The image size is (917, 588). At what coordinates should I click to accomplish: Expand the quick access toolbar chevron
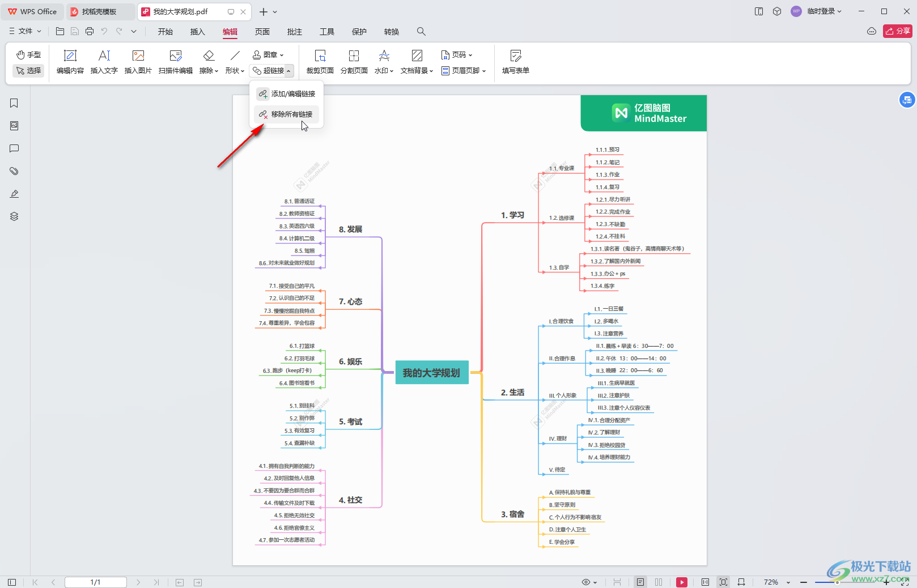tap(134, 31)
